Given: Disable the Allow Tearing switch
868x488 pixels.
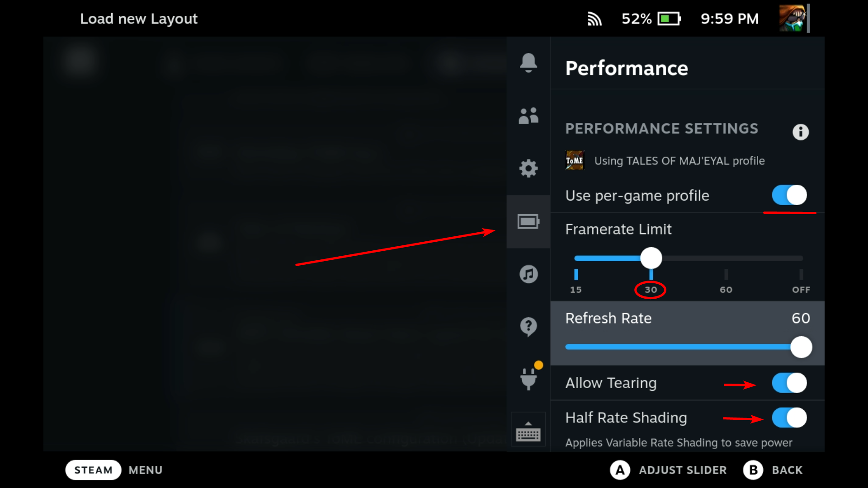Looking at the screenshot, I should coord(789,383).
